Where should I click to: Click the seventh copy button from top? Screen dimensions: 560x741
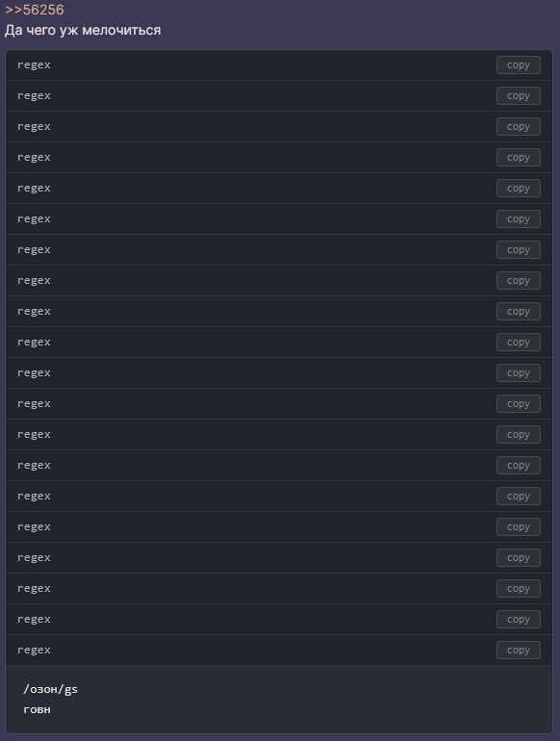519,250
